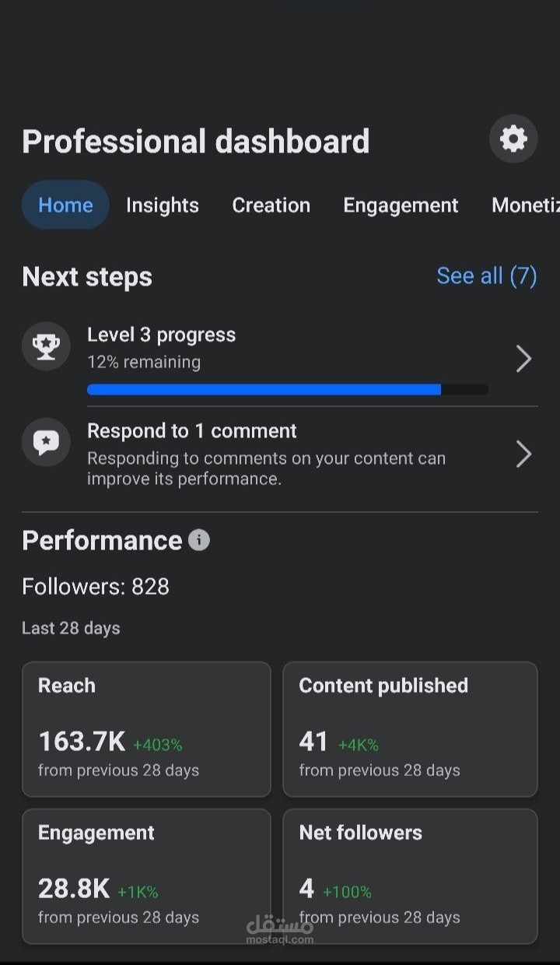The height and width of the screenshot is (965, 560).
Task: Open the Creation tab
Action: (271, 205)
